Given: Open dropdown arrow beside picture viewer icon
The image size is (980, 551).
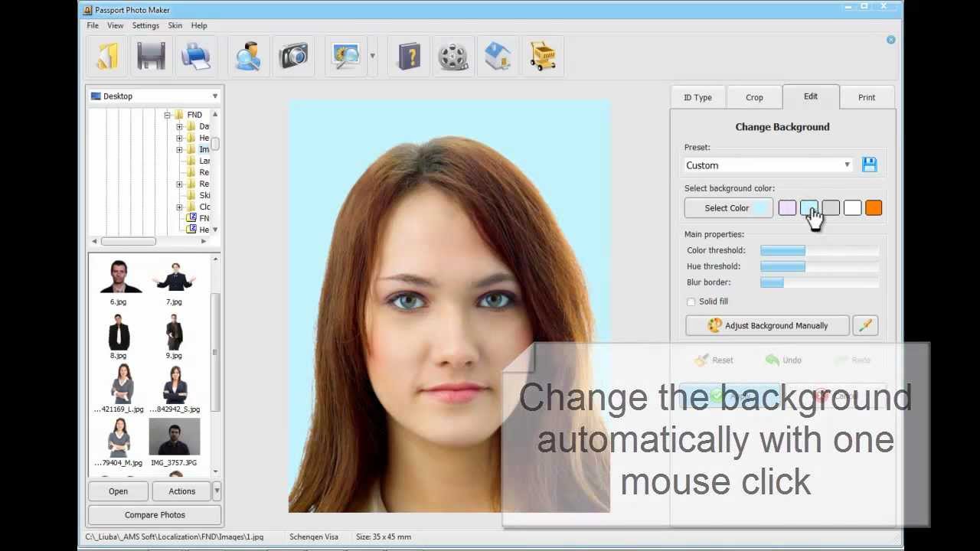Looking at the screenshot, I should (373, 56).
